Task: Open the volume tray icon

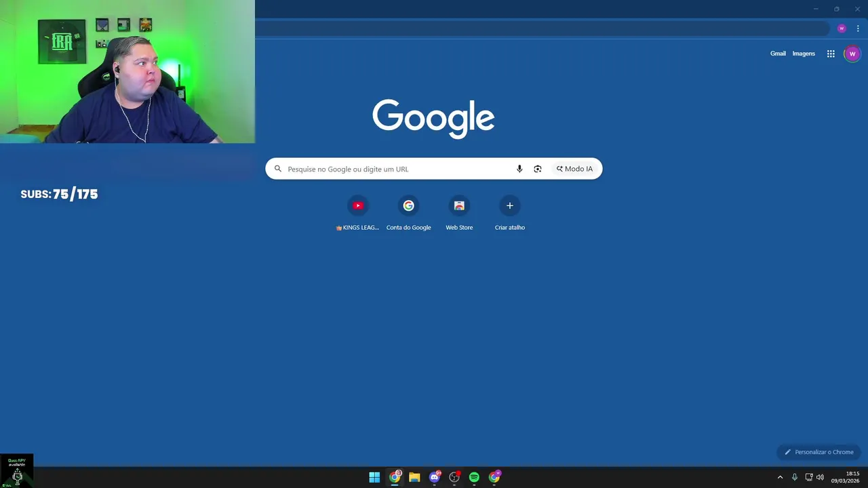Action: click(820, 477)
